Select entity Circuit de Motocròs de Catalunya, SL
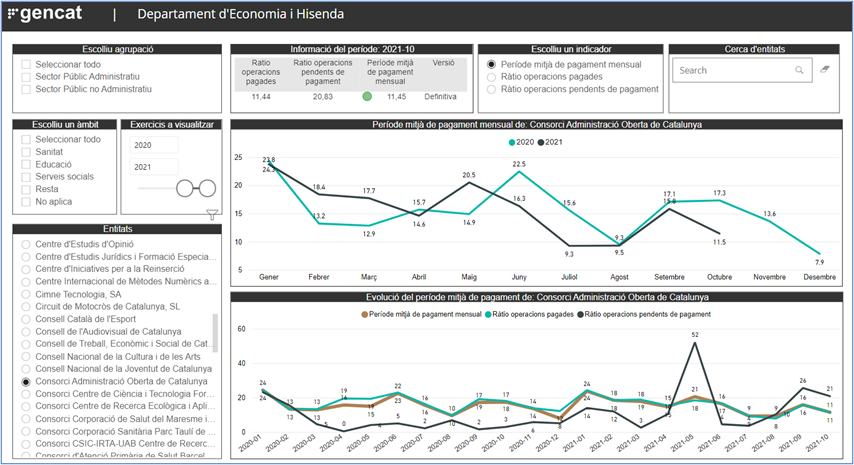The image size is (854, 465). (x=26, y=307)
